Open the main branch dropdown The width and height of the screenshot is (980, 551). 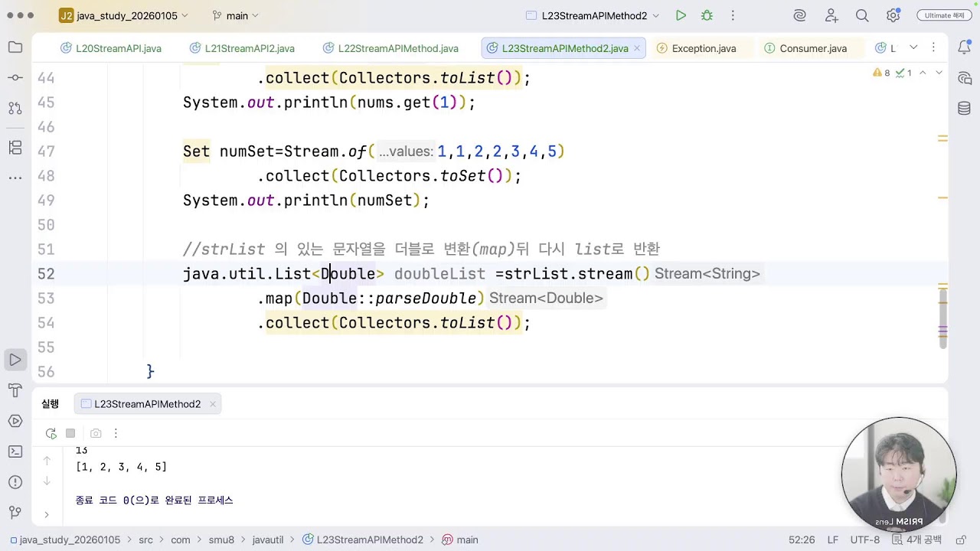point(236,15)
